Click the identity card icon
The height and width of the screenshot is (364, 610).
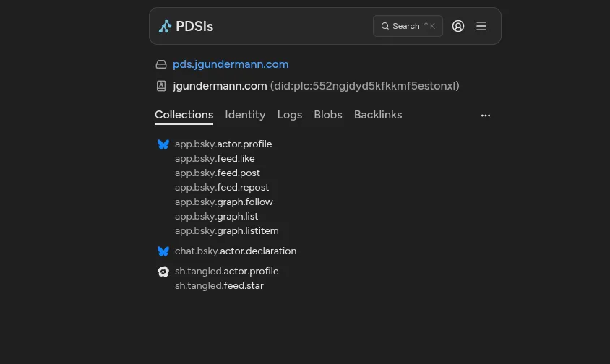[x=161, y=86]
